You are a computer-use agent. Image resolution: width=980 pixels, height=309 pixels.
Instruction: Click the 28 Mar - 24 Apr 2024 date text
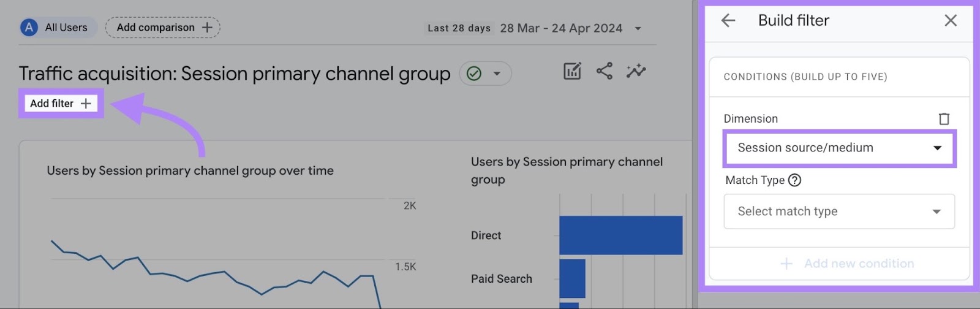(560, 28)
